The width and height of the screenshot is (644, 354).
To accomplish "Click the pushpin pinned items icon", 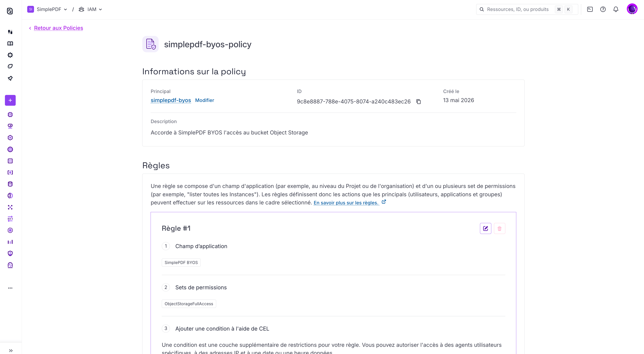I will [10, 78].
